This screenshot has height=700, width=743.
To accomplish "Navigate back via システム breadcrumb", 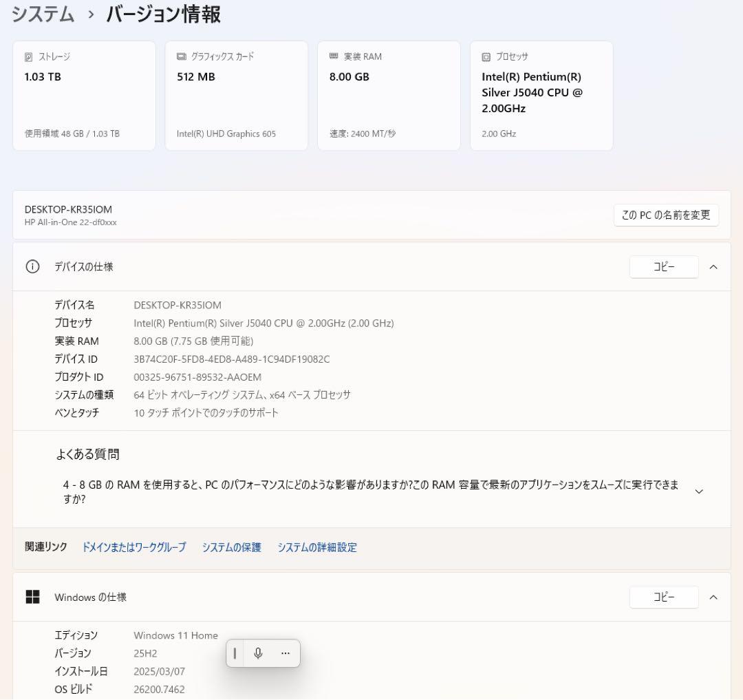I will tap(42, 14).
